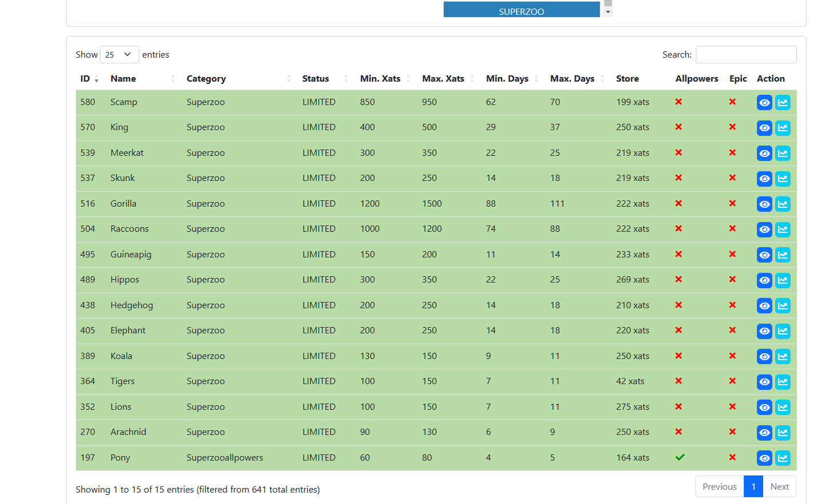Viewport: 818px width, 504px height.
Task: Open the Show entries dropdown
Action: pyautogui.click(x=119, y=54)
